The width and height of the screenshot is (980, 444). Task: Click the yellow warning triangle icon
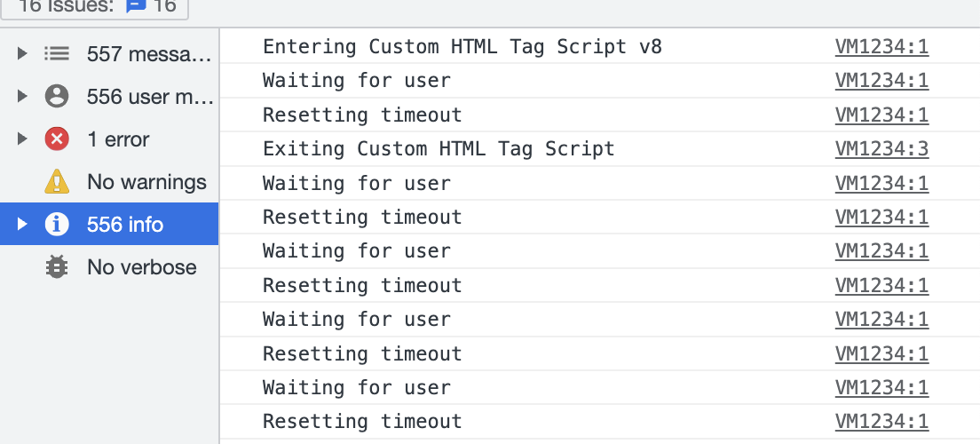pyautogui.click(x=57, y=181)
